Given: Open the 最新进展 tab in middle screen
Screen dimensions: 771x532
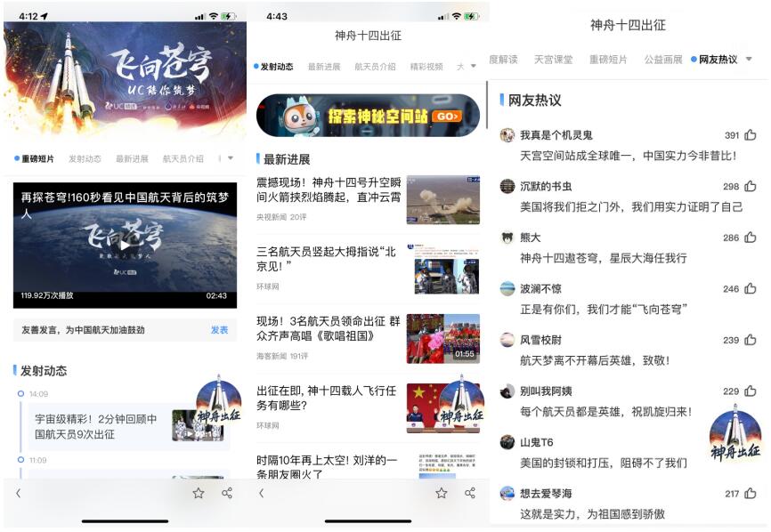Looking at the screenshot, I should click(x=324, y=67).
